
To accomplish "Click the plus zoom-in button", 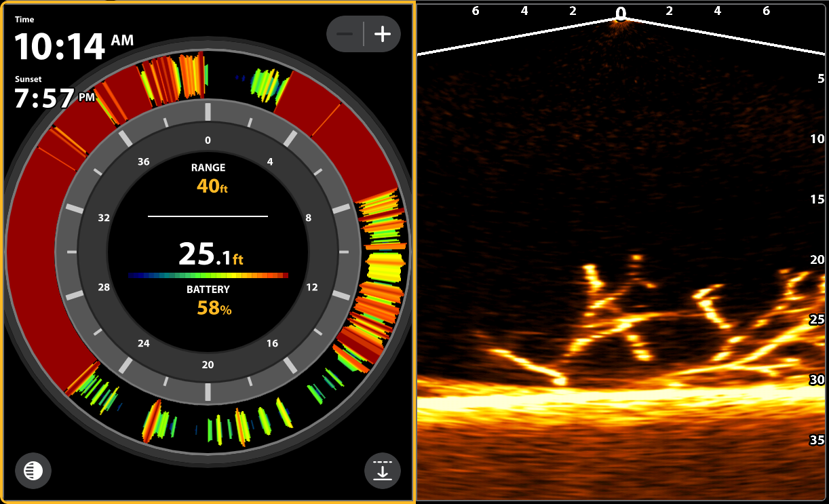I will (383, 34).
